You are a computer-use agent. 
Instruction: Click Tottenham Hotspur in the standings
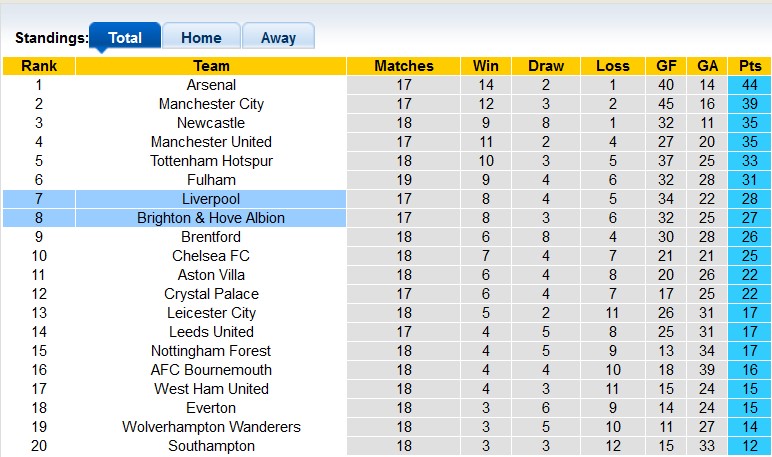pyautogui.click(x=211, y=161)
